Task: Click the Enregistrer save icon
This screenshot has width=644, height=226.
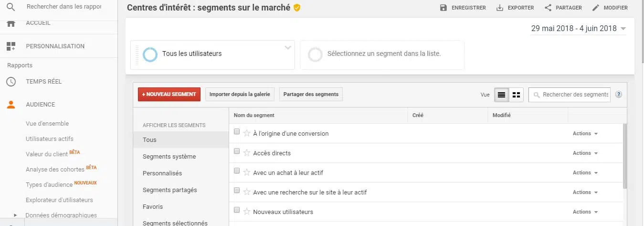Action: (443, 8)
